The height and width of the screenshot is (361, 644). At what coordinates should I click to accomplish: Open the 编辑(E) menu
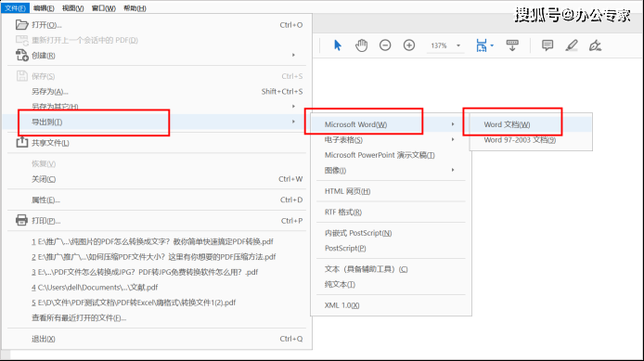(x=44, y=7)
